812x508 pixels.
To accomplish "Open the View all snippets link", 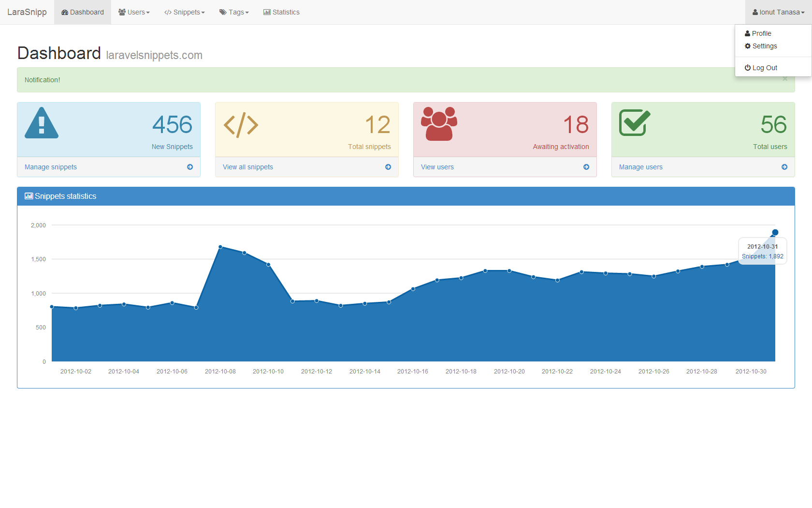I will (248, 167).
